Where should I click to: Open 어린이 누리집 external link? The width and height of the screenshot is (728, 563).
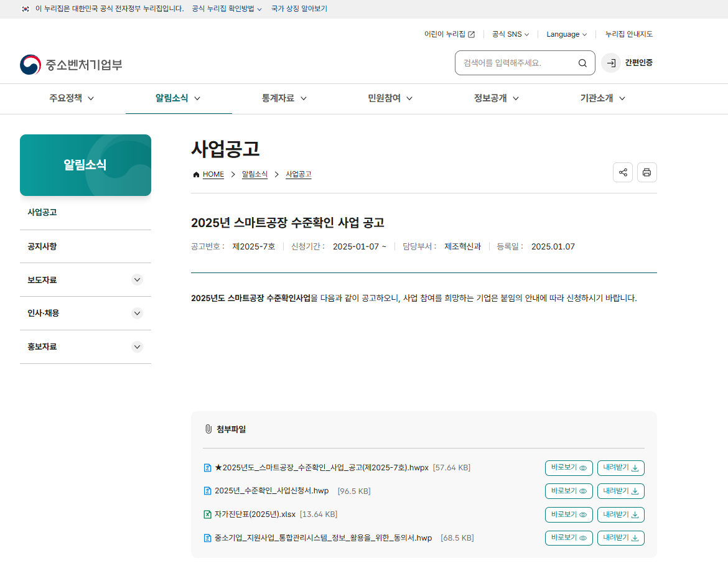[x=449, y=34]
